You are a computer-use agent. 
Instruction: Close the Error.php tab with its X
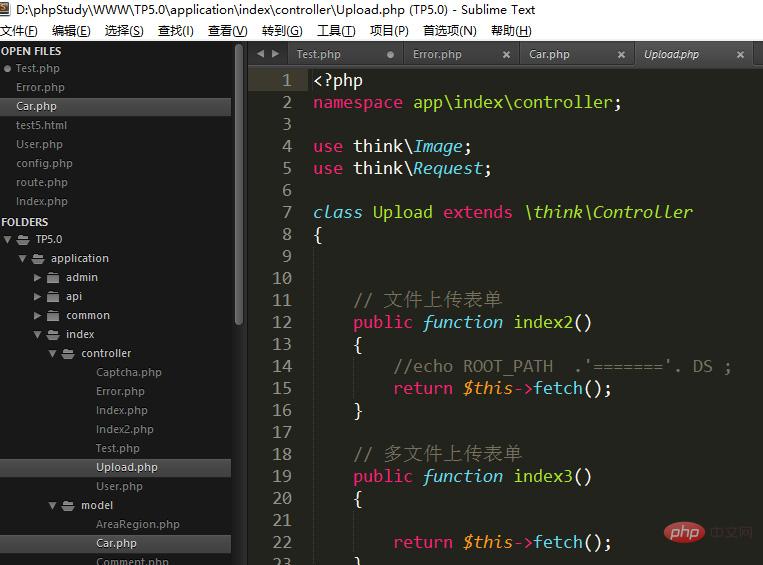[506, 55]
